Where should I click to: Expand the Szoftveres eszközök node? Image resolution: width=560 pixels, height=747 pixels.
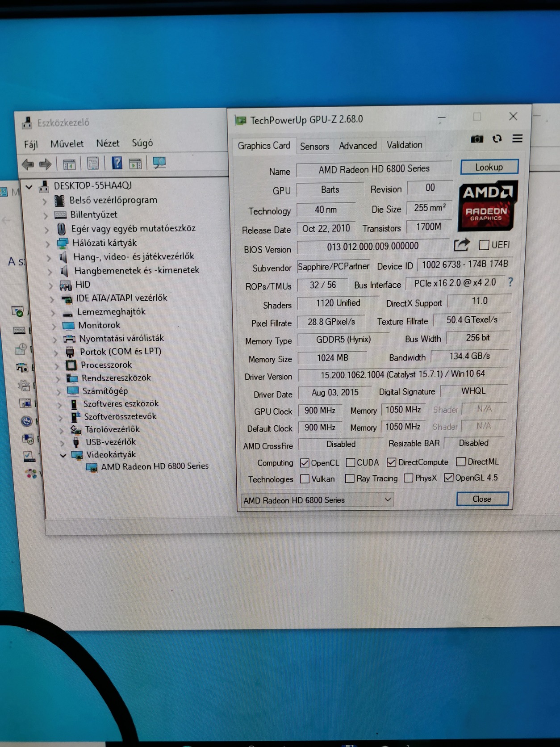(60, 405)
